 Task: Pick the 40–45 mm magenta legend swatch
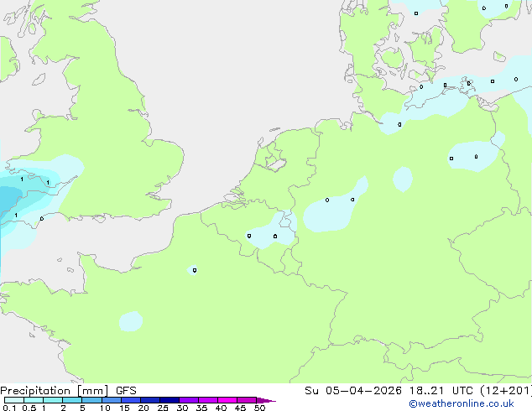pyautogui.click(x=227, y=400)
